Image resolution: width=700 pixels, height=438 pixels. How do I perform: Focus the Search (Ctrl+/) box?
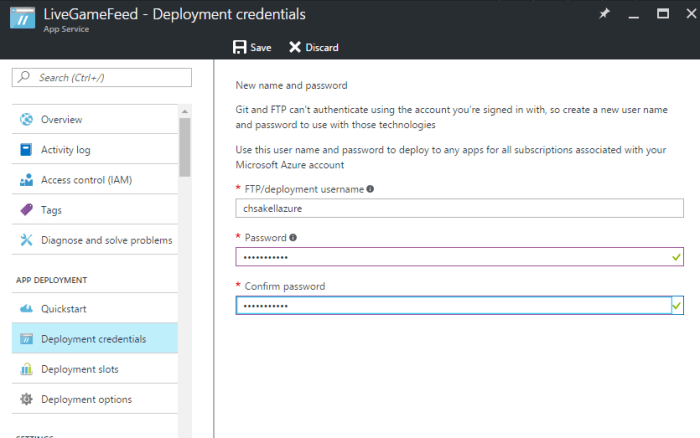(x=102, y=77)
